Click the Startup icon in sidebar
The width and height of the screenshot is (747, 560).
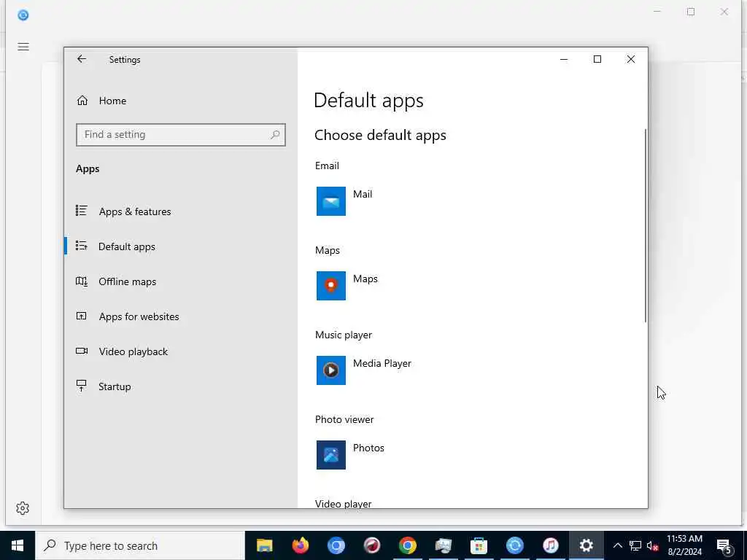pos(82,386)
